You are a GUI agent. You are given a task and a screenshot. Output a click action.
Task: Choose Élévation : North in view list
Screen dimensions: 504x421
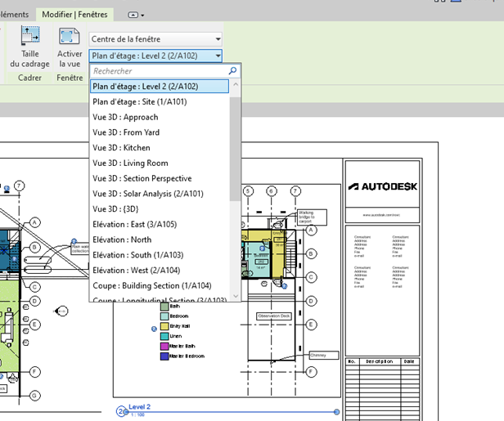(x=122, y=240)
